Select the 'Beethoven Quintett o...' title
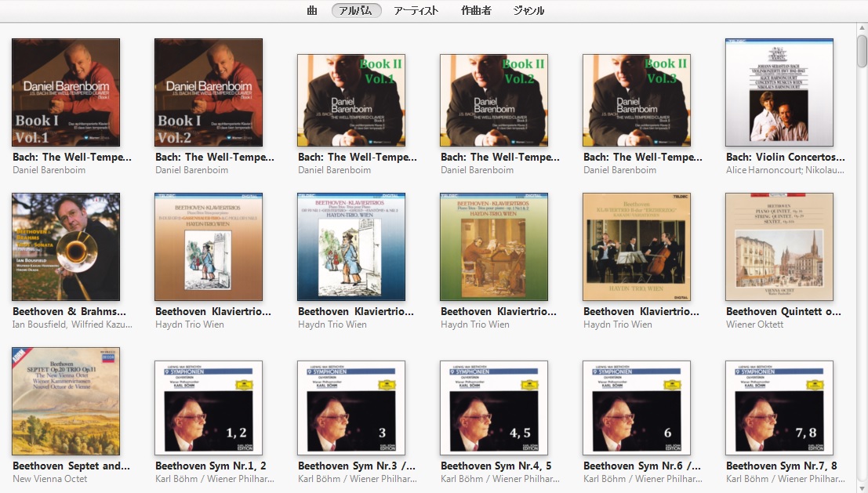868x493 pixels. tap(783, 311)
